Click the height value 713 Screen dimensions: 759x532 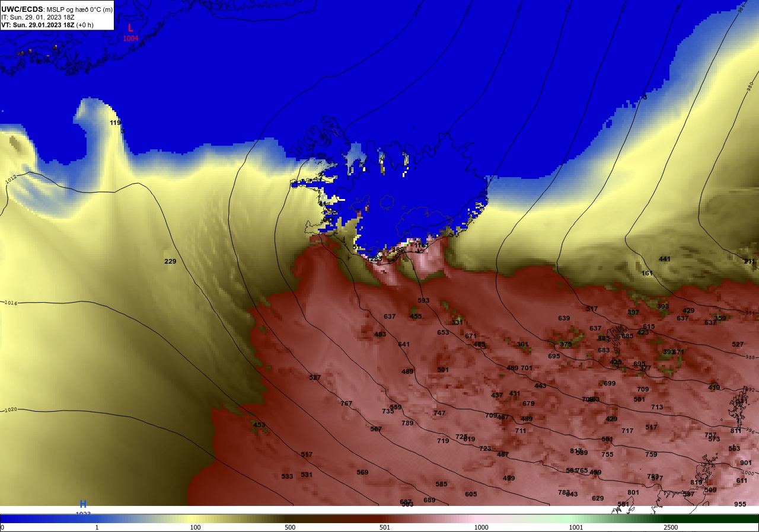pyautogui.click(x=657, y=407)
